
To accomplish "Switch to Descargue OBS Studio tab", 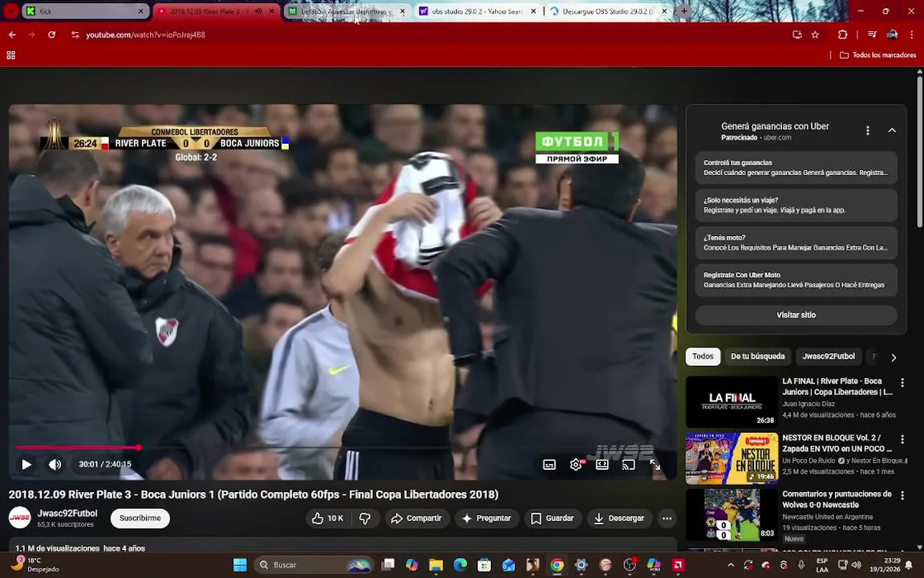I will tap(607, 11).
